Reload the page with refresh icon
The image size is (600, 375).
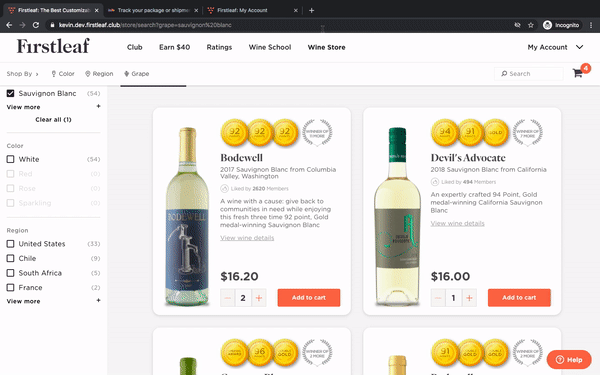36,25
